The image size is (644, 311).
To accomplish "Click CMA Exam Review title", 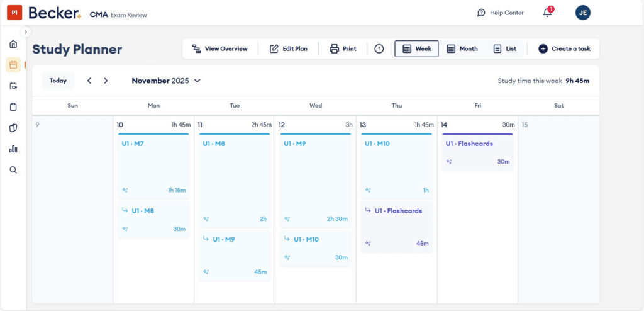I will point(118,15).
